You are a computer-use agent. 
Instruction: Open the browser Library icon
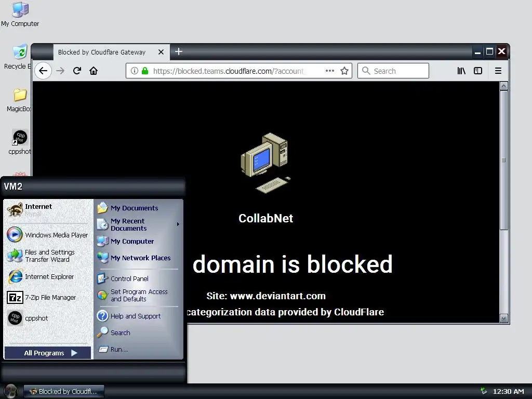[461, 71]
